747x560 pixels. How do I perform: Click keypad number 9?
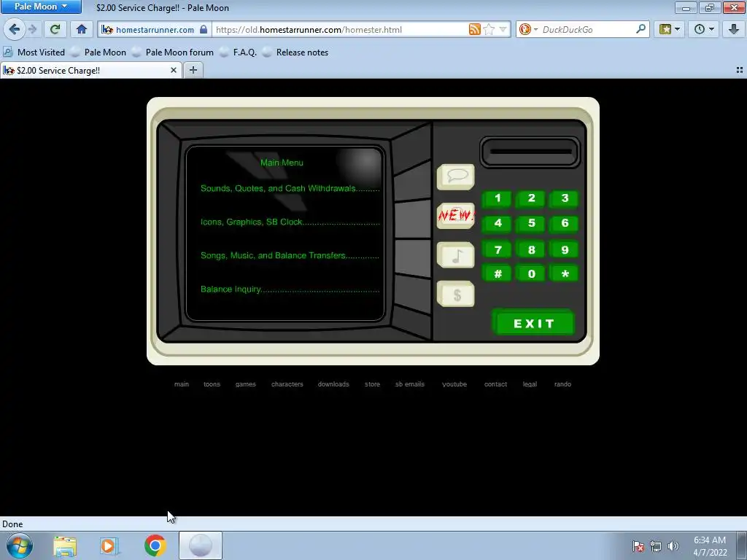pyautogui.click(x=564, y=250)
